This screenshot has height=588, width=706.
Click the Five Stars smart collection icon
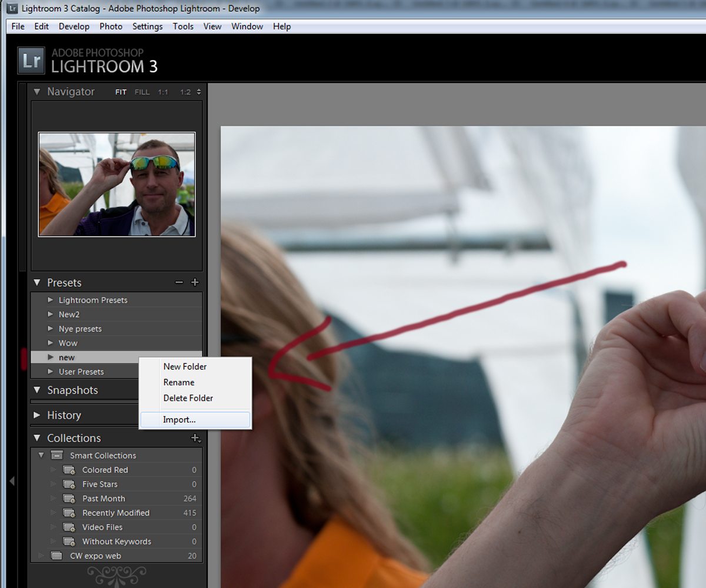pos(69,485)
